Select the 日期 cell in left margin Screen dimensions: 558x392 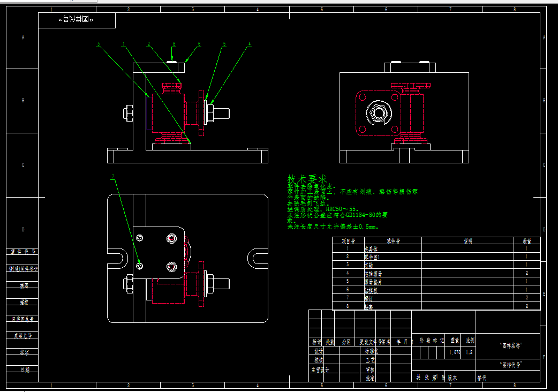click(x=24, y=370)
